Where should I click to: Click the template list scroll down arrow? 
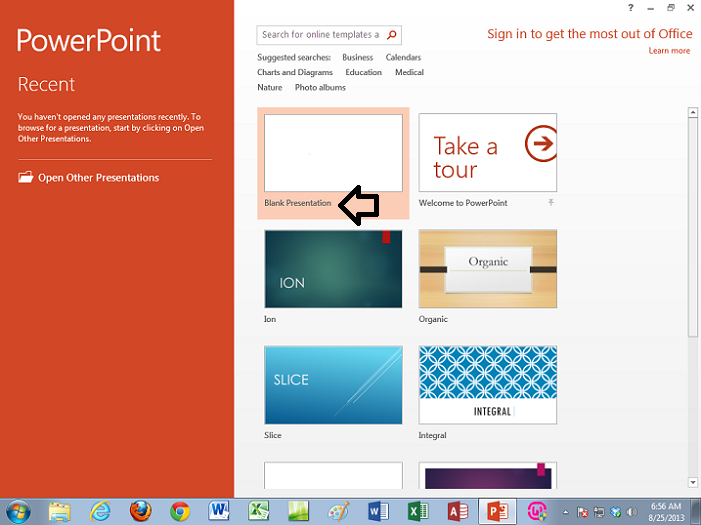point(693,482)
